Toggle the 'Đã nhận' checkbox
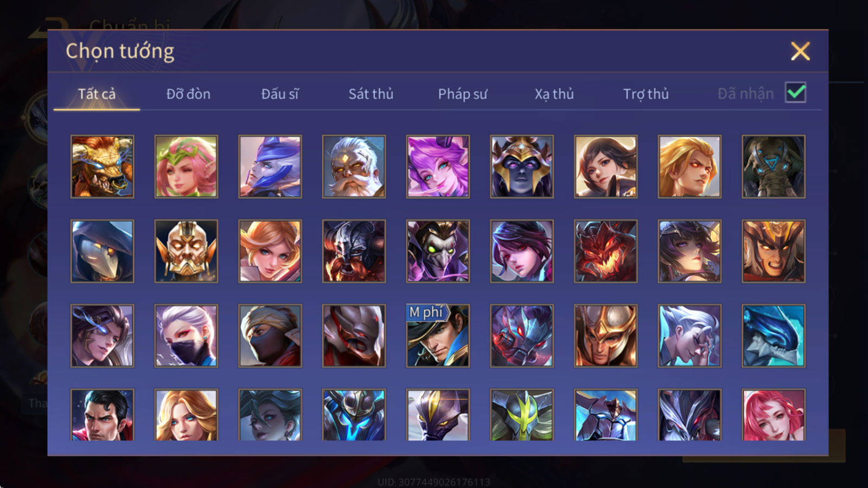 [x=795, y=93]
